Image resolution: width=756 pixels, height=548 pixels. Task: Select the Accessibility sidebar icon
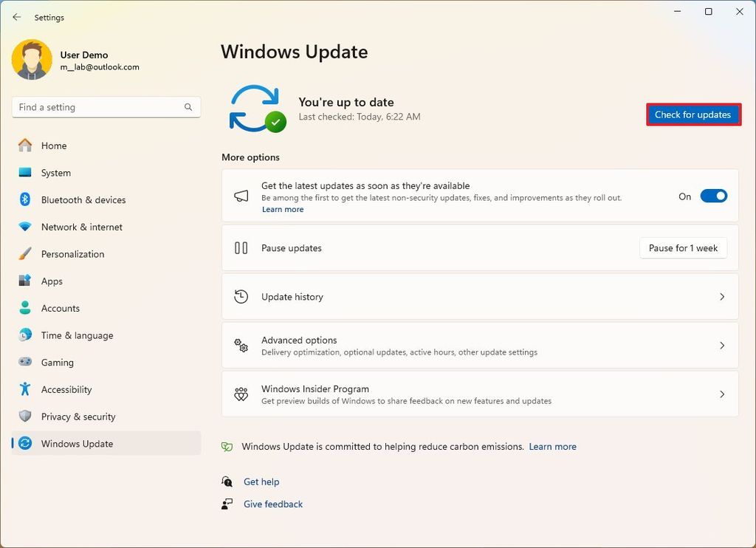24,389
